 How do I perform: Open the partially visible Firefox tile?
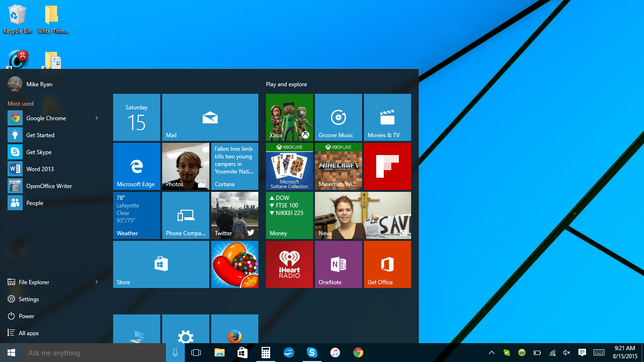pyautogui.click(x=235, y=329)
